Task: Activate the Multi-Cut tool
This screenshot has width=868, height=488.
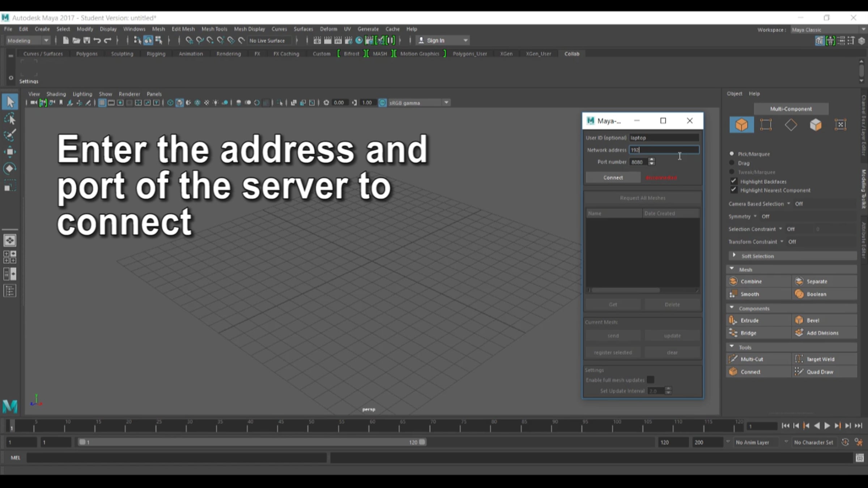Action: 758,359
